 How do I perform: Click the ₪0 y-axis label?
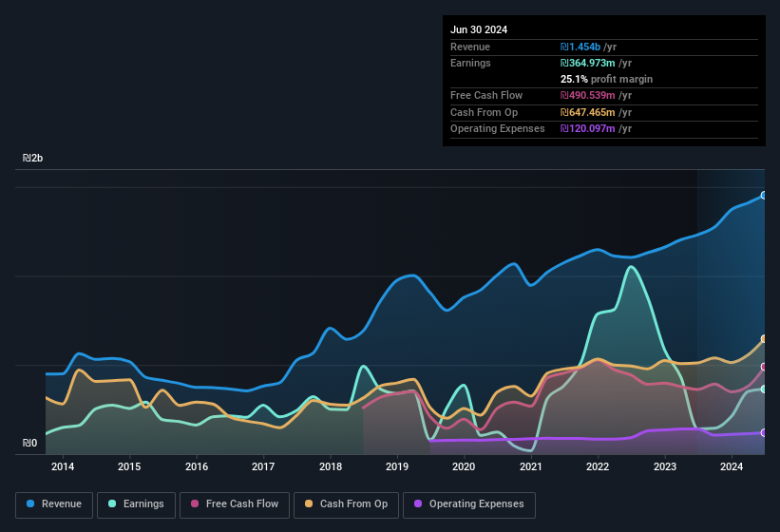click(x=29, y=443)
